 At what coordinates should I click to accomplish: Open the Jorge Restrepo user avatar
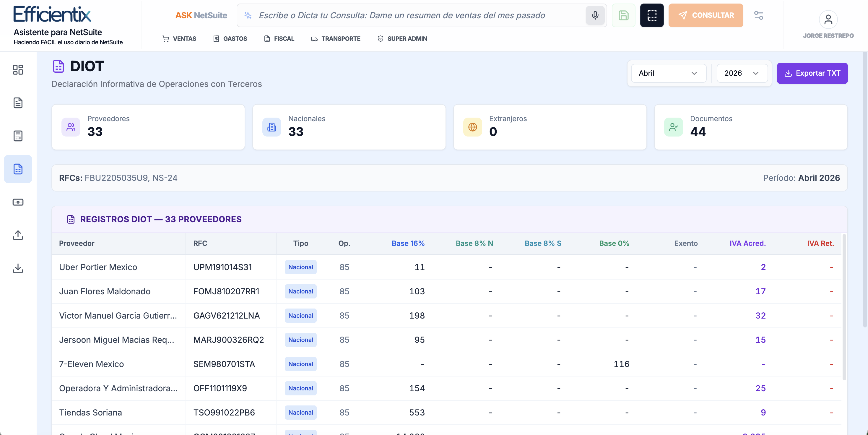[828, 20]
